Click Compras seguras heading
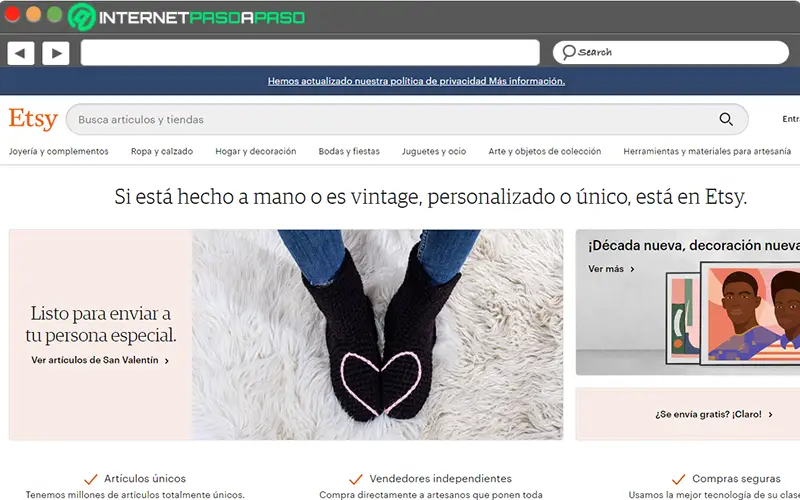 (736, 479)
